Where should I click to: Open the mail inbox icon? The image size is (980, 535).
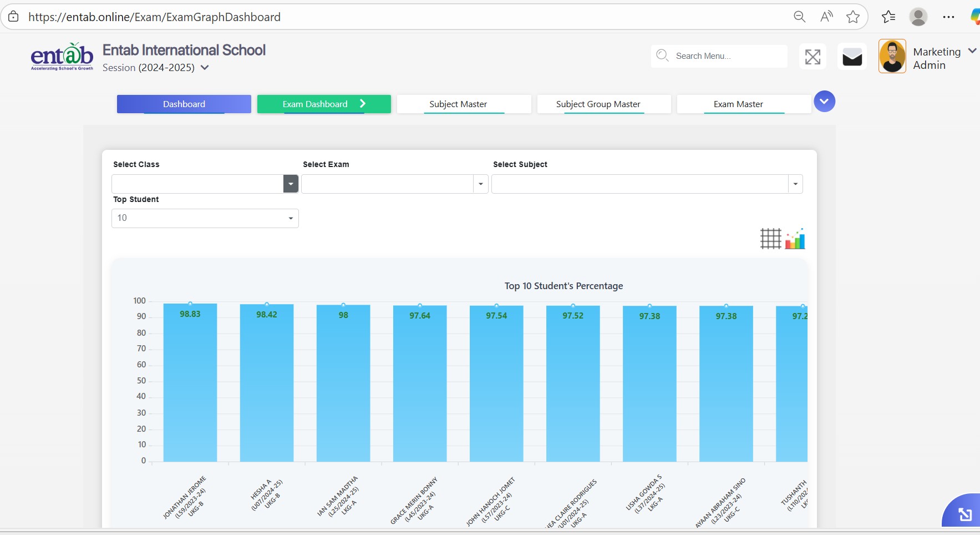point(852,57)
